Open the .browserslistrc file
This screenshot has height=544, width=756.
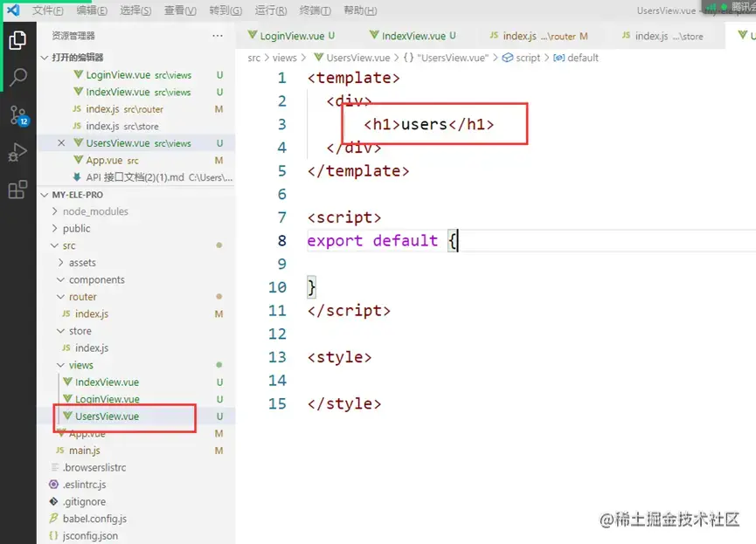(94, 467)
